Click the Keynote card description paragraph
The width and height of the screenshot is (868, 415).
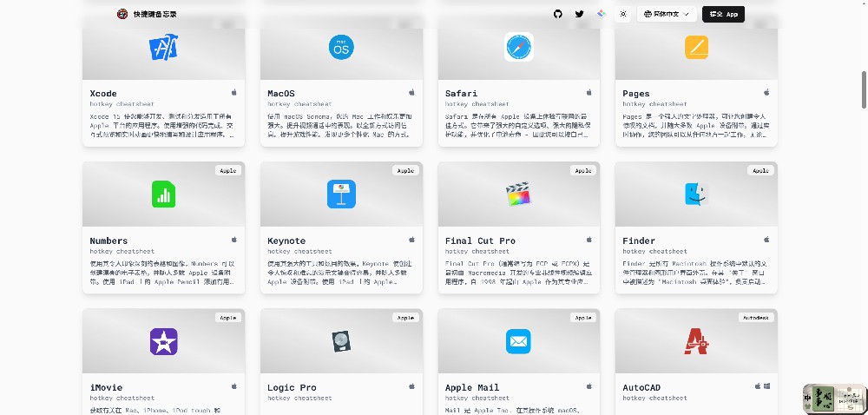[x=341, y=273]
